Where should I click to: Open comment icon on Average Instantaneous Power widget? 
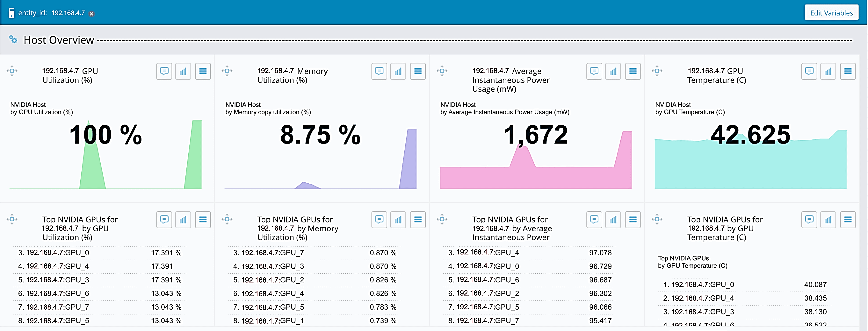coord(594,71)
